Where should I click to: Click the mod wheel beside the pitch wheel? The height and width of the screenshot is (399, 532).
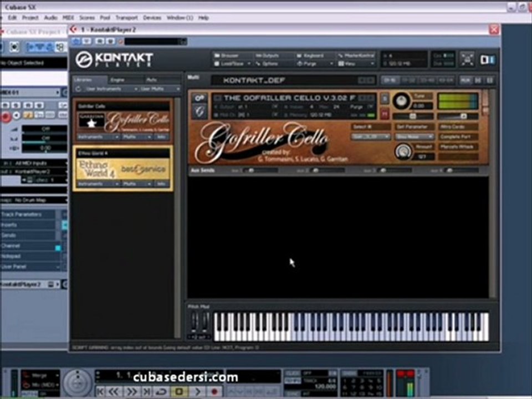(x=205, y=321)
